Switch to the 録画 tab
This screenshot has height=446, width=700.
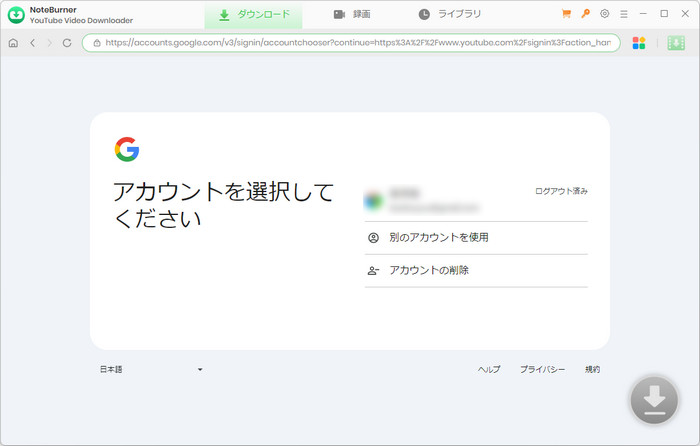tap(352, 15)
